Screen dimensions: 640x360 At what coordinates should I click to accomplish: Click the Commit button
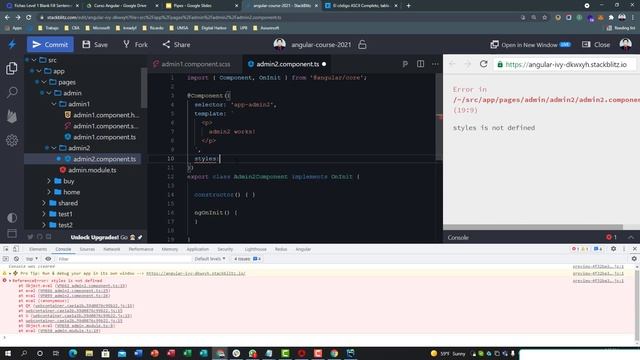tap(50, 44)
